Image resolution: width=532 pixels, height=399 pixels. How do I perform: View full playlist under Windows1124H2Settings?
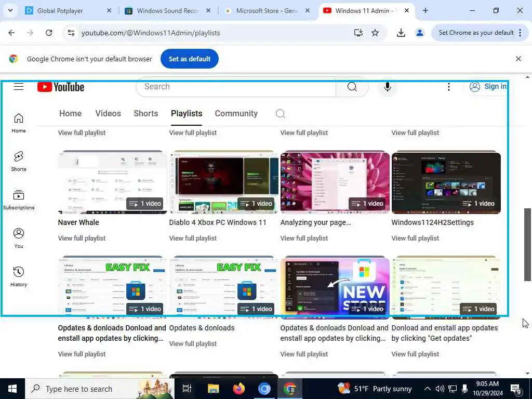[x=415, y=238]
